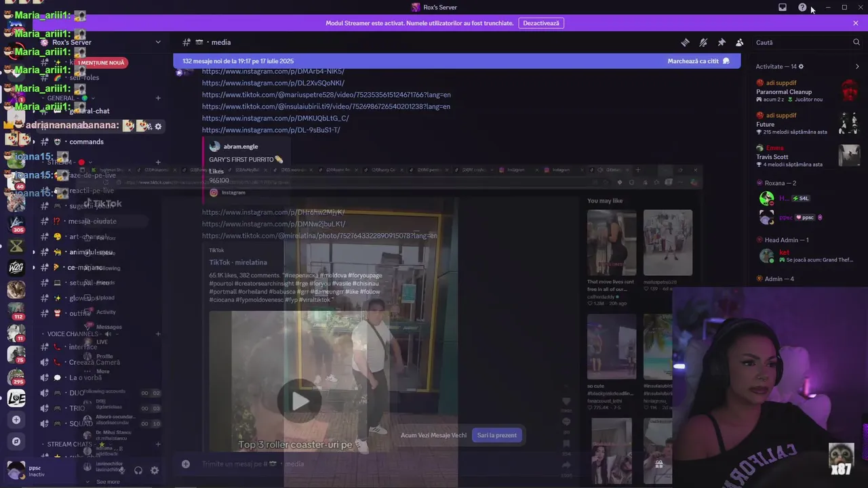Open Rox's Server dropdown menu
Image resolution: width=868 pixels, height=488 pixels.
click(158, 42)
